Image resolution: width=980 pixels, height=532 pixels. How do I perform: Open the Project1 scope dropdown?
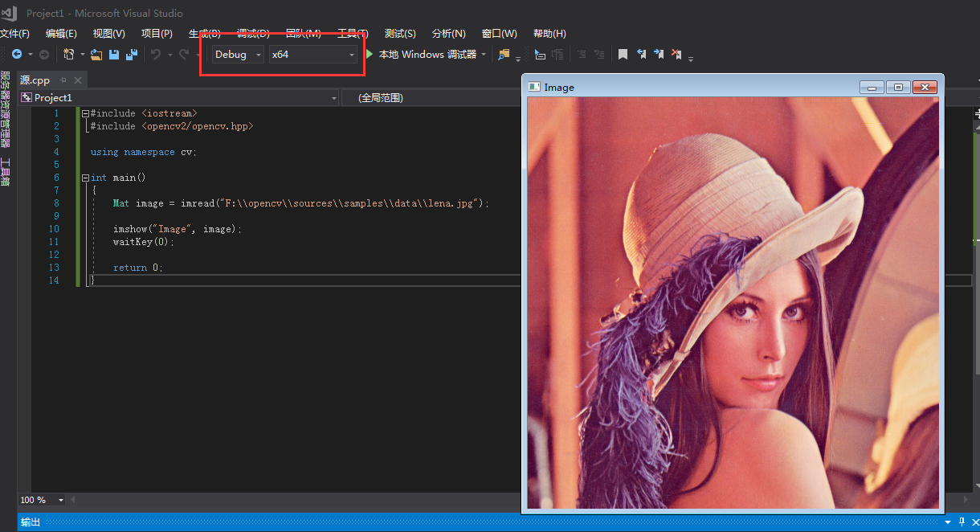[179, 97]
